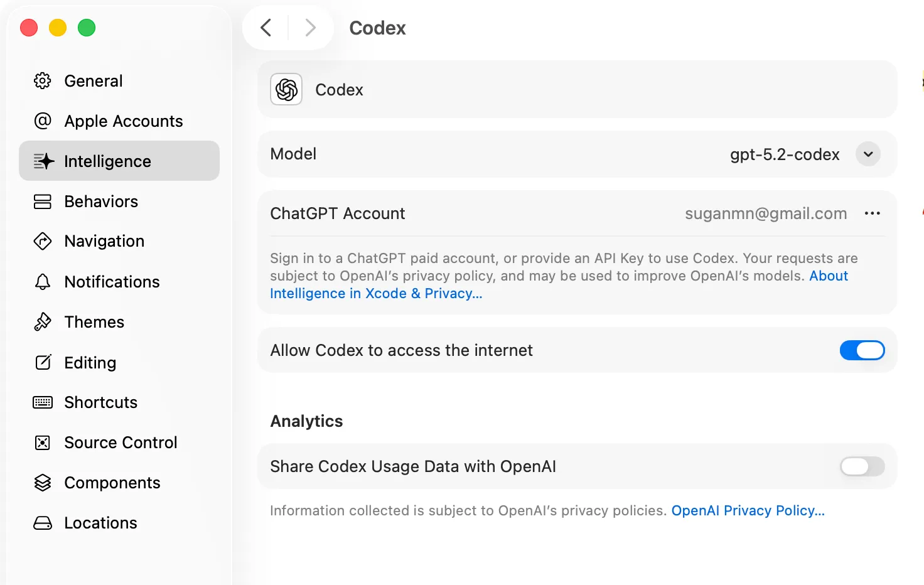The height and width of the screenshot is (585, 924).
Task: Switch to the Editing settings pane
Action: 90,363
